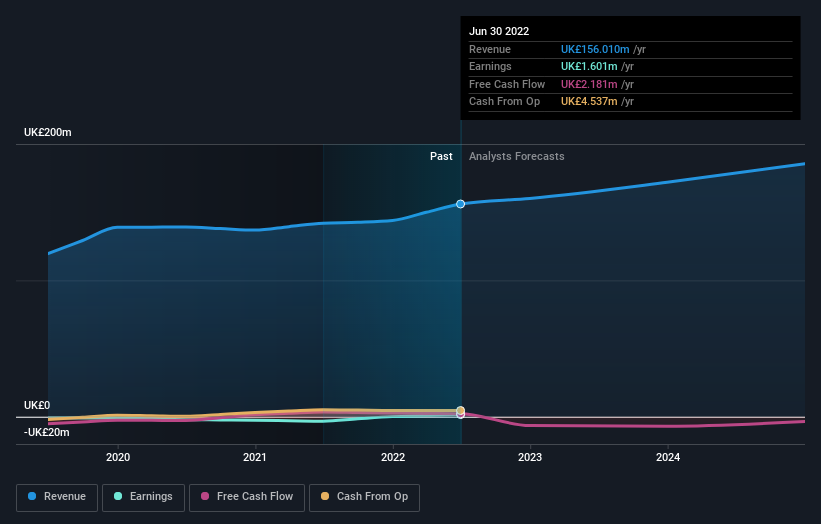Select the 2022 x-axis label

click(x=393, y=457)
